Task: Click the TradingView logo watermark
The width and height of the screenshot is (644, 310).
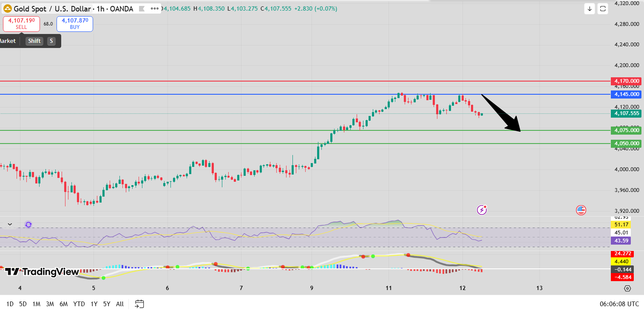Action: point(39,272)
